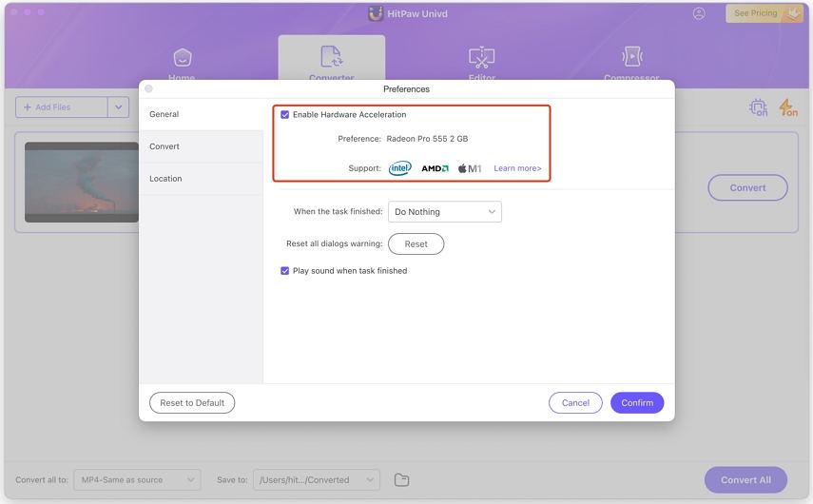Screen dimensions: 813x504
Task: Open the Editor tab
Action: 482,62
